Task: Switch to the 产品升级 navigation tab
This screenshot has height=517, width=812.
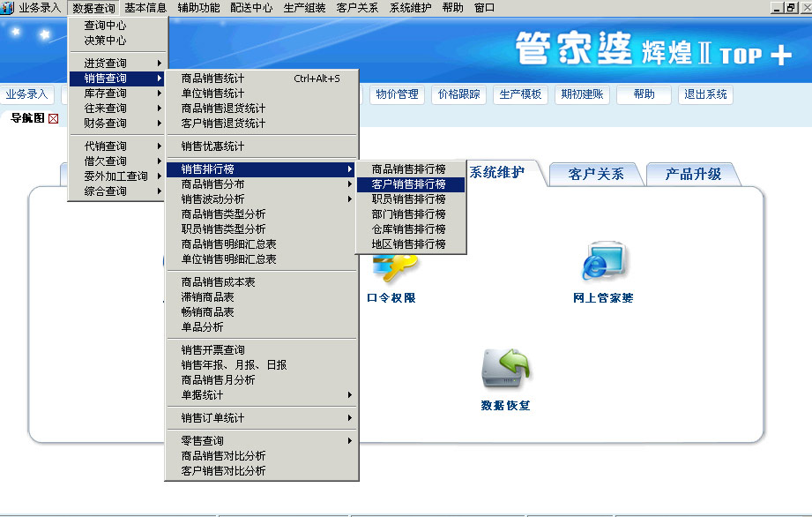Action: coord(693,174)
